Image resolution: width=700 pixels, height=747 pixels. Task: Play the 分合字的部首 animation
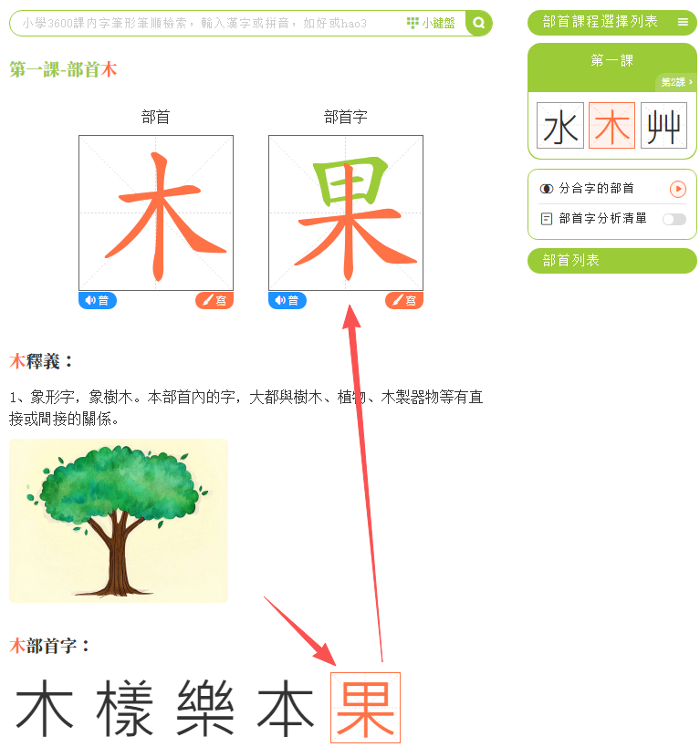pos(677,189)
